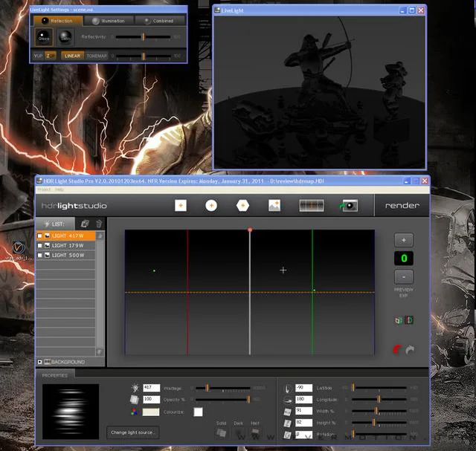Click the wattage light bulb icon
The width and height of the screenshot is (476, 451).
click(135, 388)
